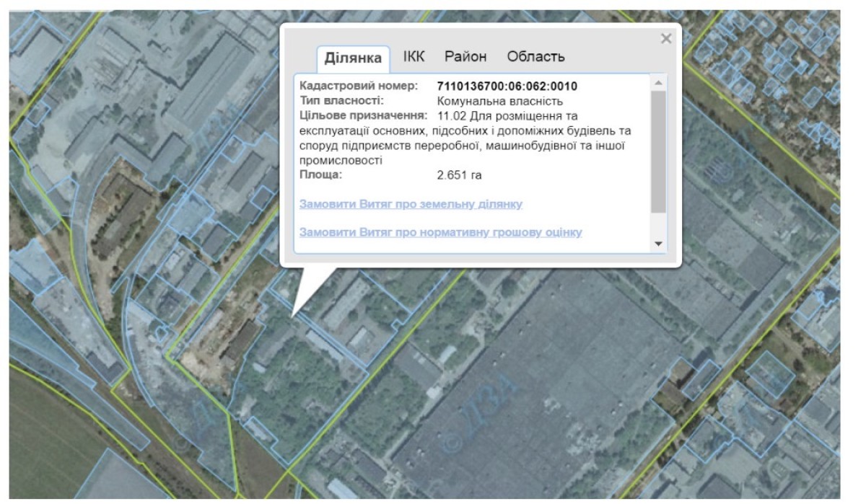Click the area value 2.651 га
Screen dimensions: 866x504
(x=459, y=174)
